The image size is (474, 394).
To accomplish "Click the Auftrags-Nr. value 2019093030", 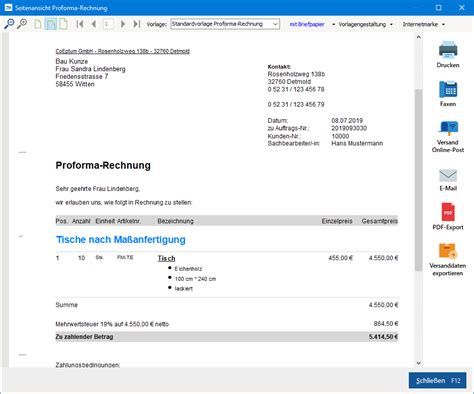I will tap(349, 128).
